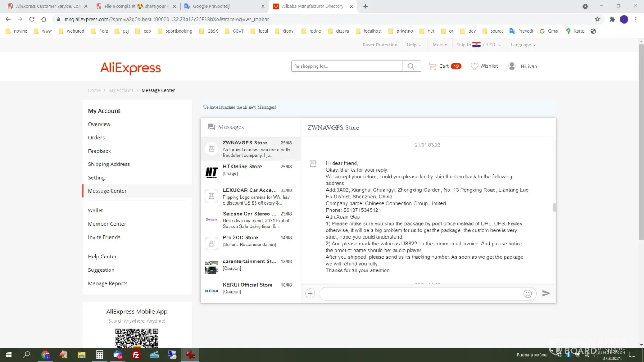Click the AliExpress logo
Image resolution: width=644 pixels, height=362 pixels.
pyautogui.click(x=130, y=68)
